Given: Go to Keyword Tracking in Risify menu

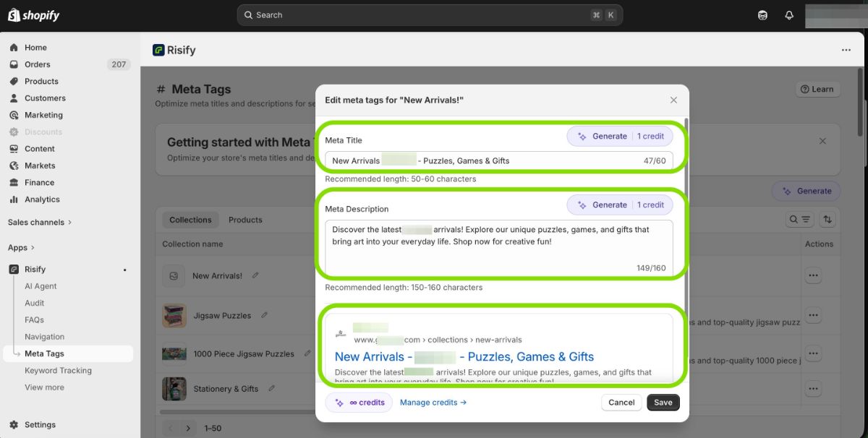Looking at the screenshot, I should coord(58,371).
